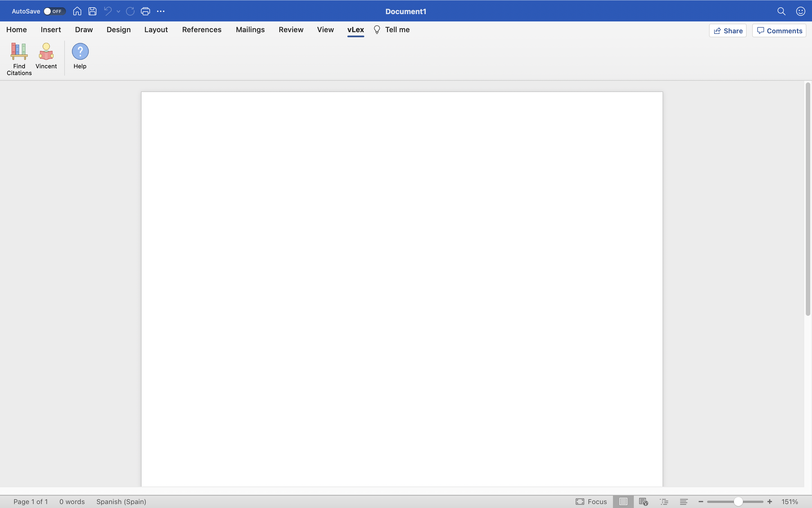Save the document with the floppy disk icon

(x=92, y=11)
